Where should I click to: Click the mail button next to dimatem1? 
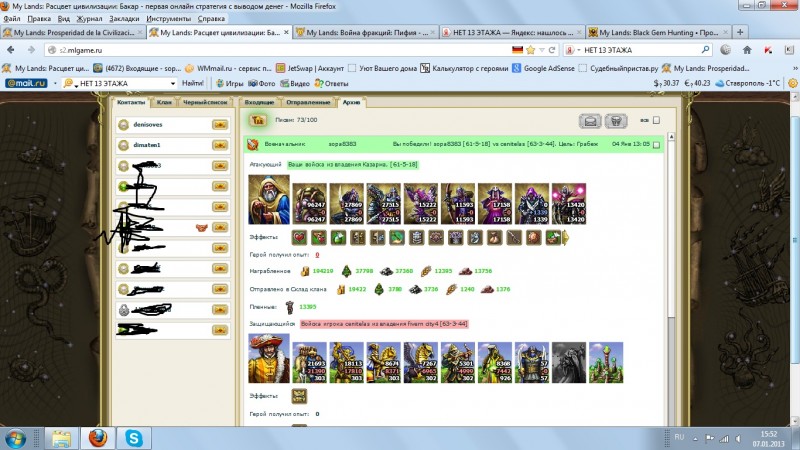click(x=221, y=145)
